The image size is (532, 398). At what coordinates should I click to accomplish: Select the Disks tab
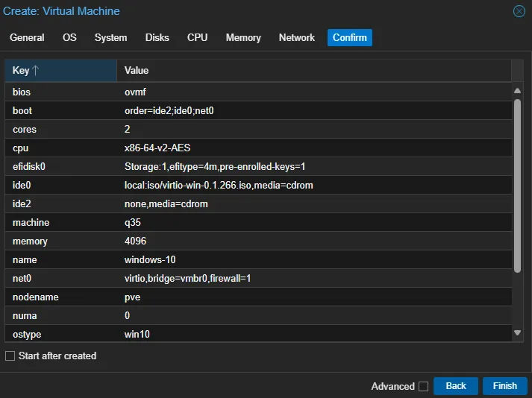click(x=157, y=37)
